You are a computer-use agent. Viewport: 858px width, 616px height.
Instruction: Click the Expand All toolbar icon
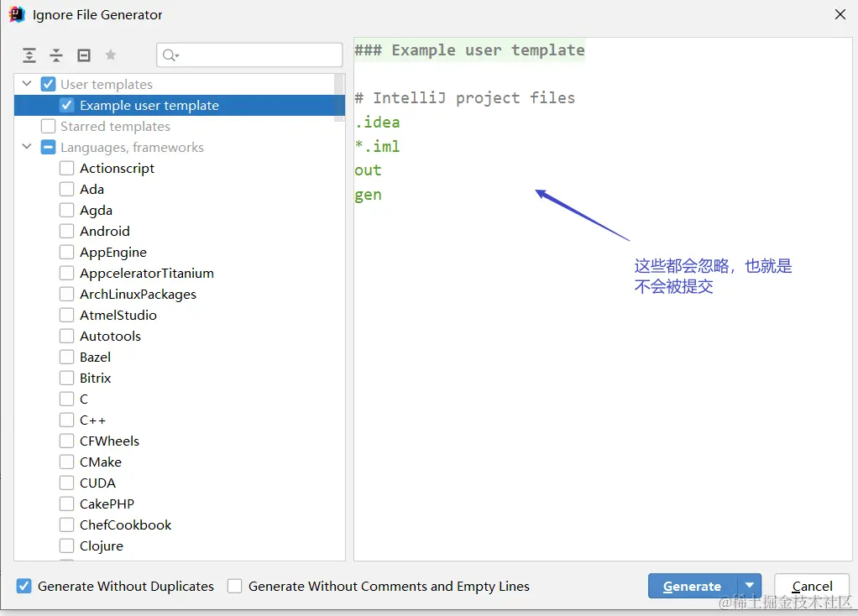[x=29, y=55]
